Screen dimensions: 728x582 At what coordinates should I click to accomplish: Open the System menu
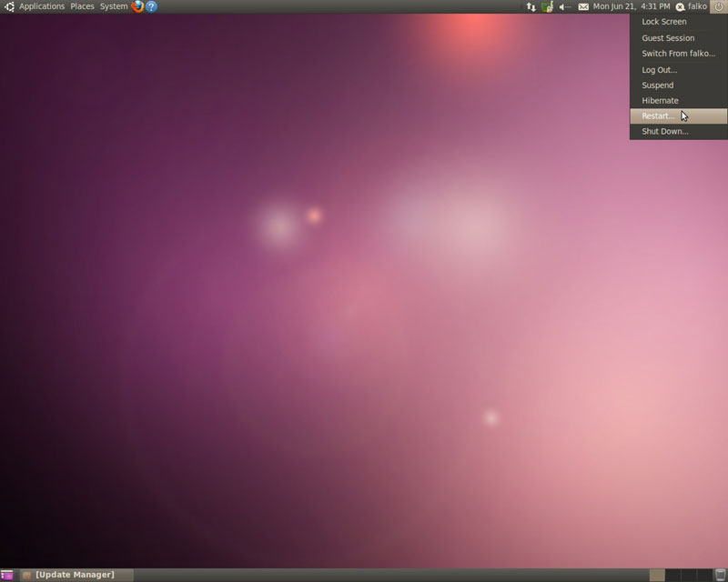(x=114, y=6)
